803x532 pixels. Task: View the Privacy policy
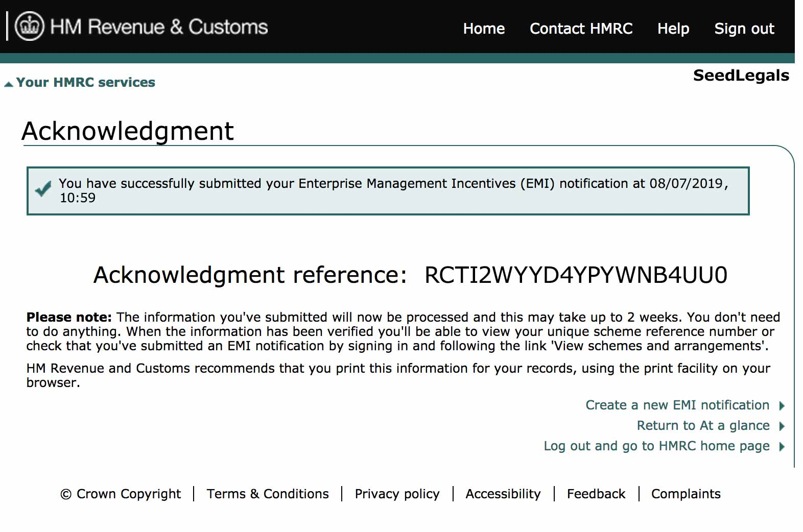point(397,494)
